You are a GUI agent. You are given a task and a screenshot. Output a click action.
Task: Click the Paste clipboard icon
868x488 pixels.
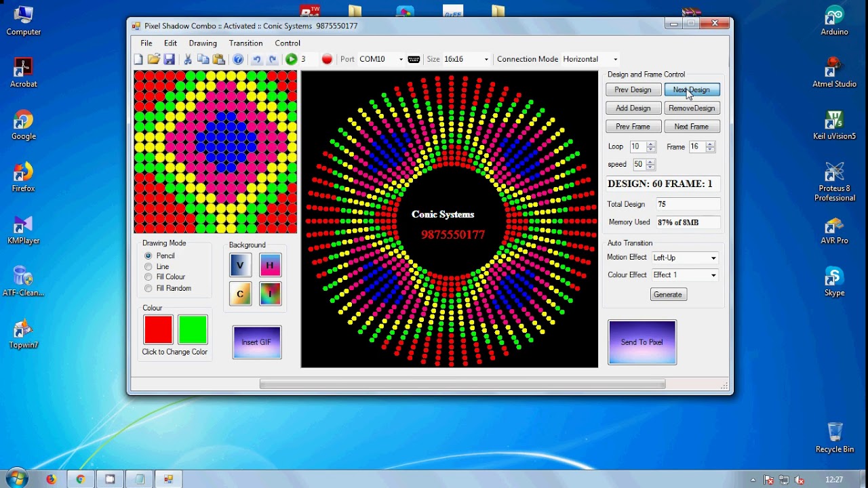(218, 60)
